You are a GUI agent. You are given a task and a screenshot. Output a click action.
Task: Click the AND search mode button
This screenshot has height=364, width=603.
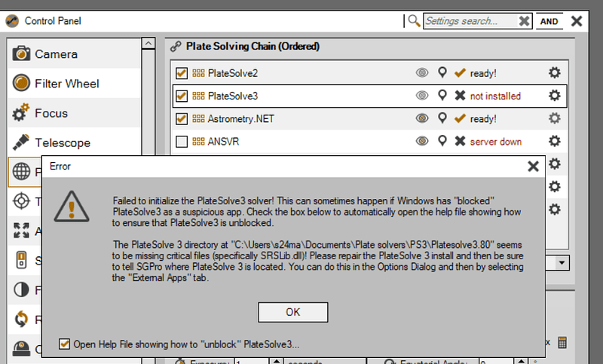click(x=549, y=21)
